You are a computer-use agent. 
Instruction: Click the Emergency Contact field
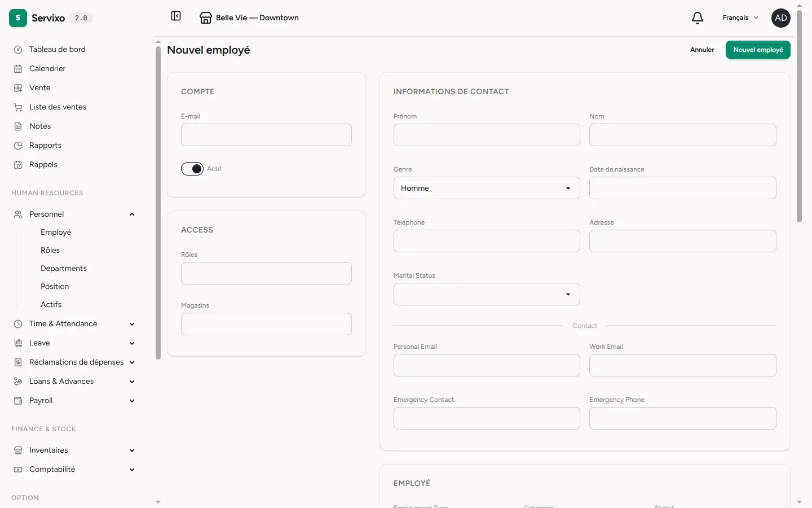pos(487,418)
